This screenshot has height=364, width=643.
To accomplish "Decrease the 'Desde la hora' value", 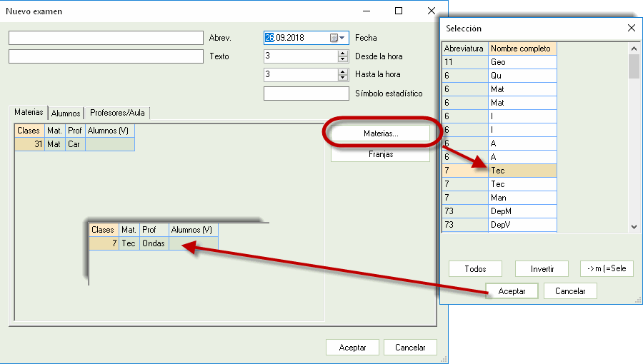I will pyautogui.click(x=343, y=59).
